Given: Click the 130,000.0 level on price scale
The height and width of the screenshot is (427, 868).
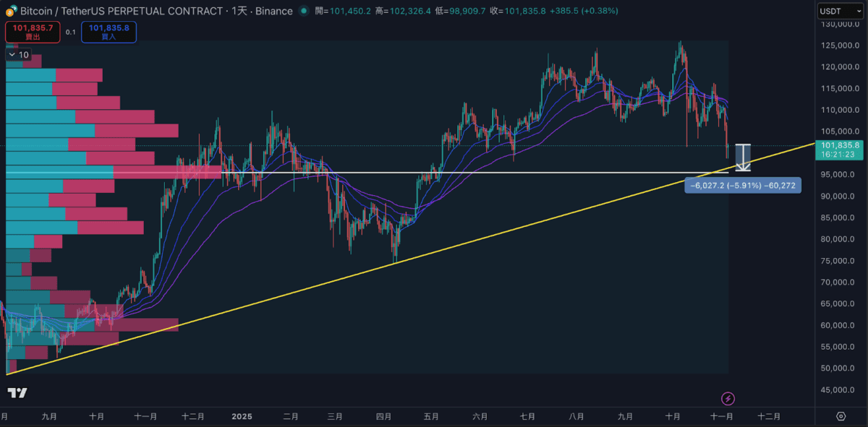Looking at the screenshot, I should coord(839,25).
